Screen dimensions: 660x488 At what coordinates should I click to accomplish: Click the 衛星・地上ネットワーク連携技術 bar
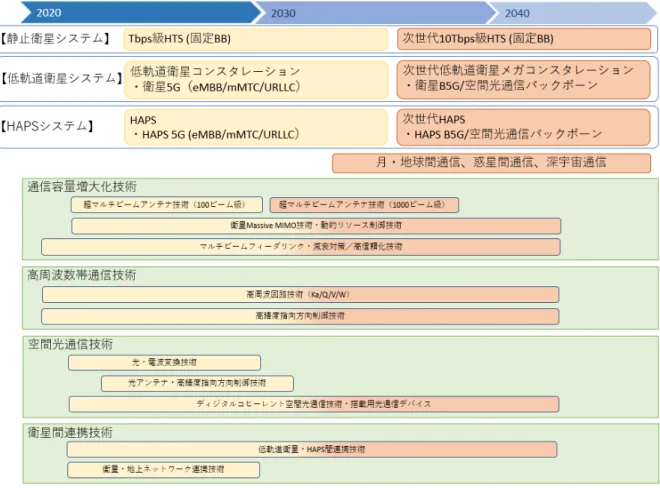[x=164, y=470]
